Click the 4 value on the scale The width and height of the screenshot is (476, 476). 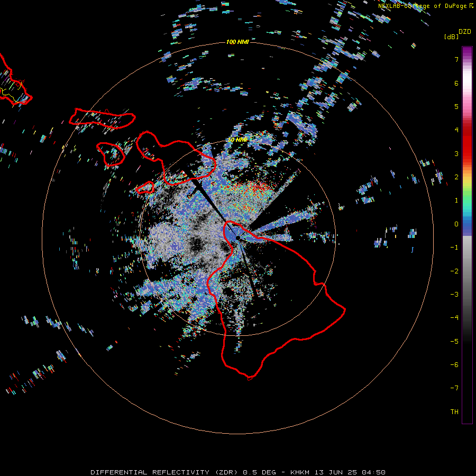[456, 130]
